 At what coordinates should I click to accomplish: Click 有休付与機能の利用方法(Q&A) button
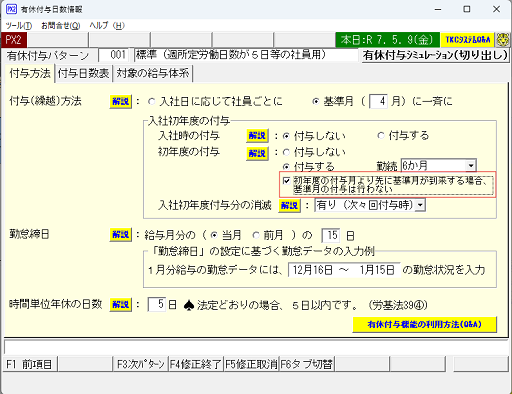coord(424,324)
